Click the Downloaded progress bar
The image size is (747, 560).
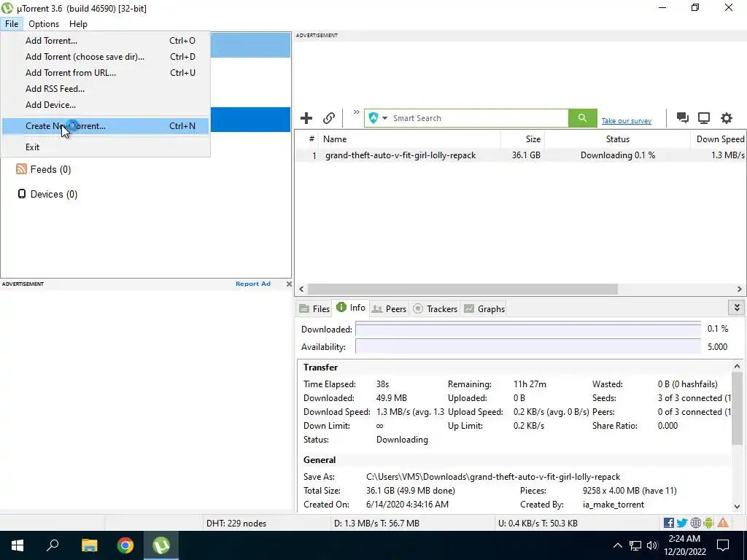click(528, 329)
